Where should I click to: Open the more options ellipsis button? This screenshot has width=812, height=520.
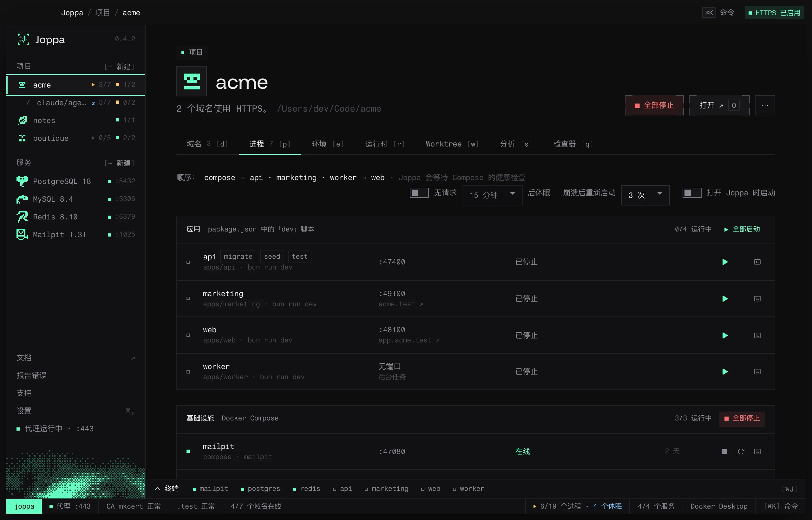[765, 105]
